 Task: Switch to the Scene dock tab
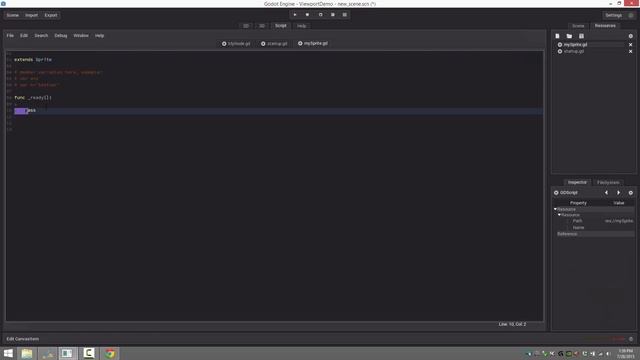coord(578,26)
